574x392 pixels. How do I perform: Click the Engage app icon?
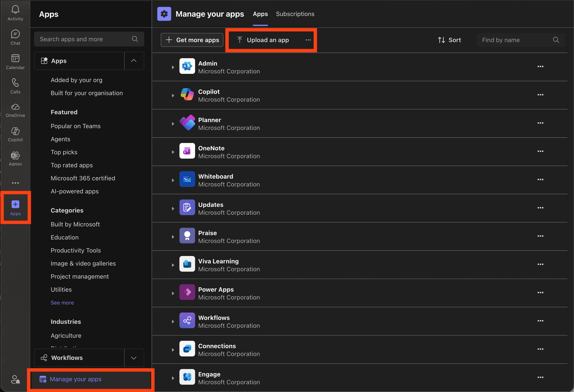click(187, 377)
